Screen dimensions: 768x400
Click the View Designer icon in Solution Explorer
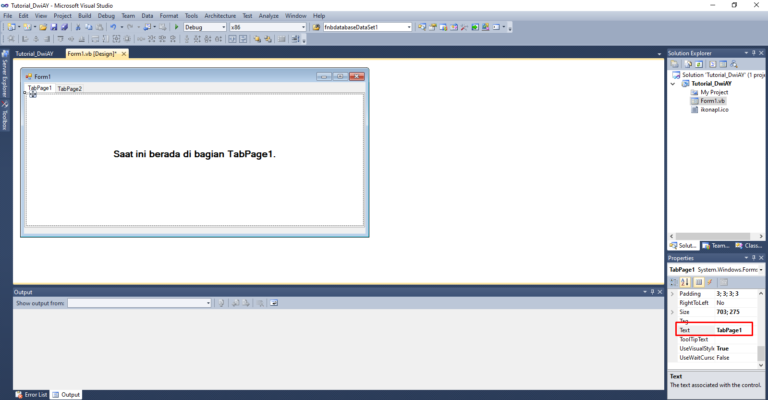tap(723, 64)
